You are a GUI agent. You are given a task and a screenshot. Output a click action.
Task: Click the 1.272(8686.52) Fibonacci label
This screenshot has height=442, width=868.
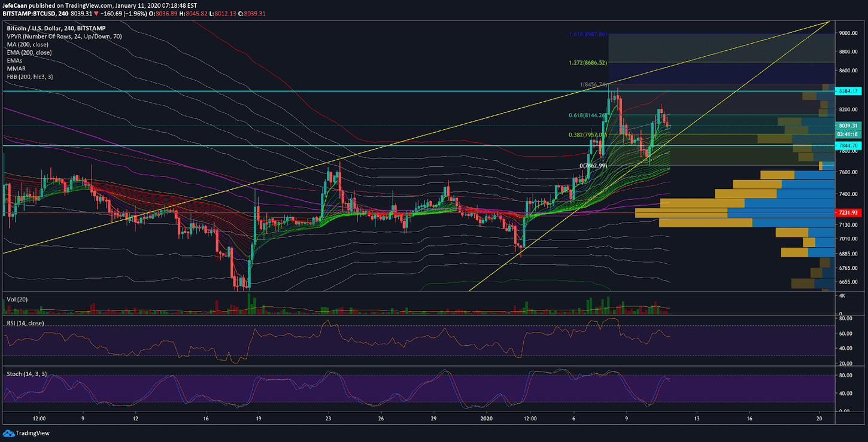pos(588,62)
